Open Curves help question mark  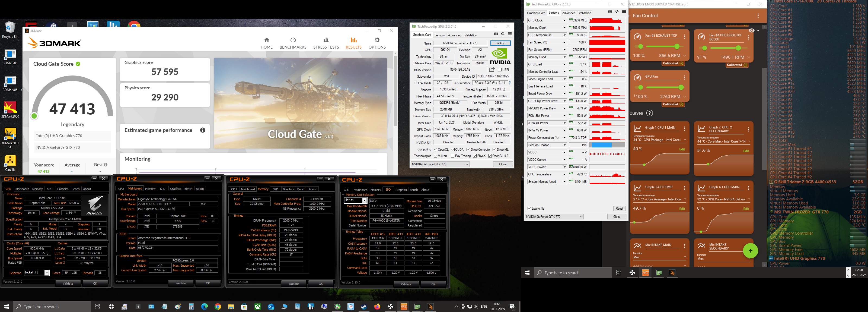[649, 113]
